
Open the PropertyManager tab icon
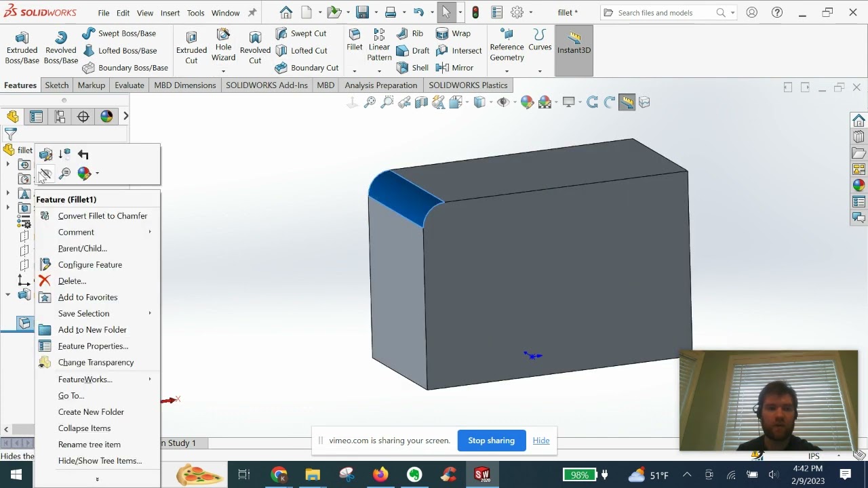point(36,117)
